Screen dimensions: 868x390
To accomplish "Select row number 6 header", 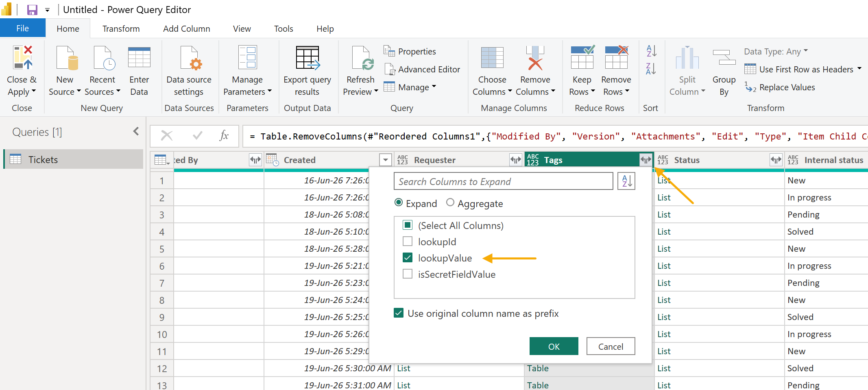I will point(162,266).
